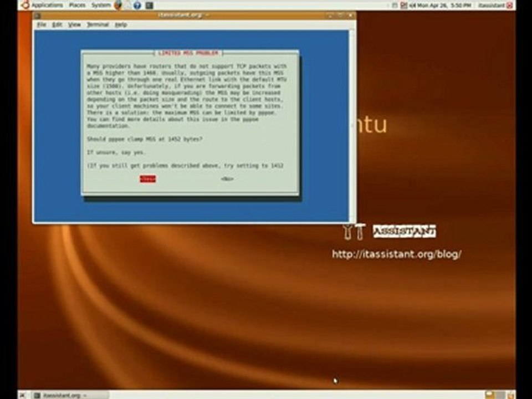The image size is (532, 399).
Task: Click the date and time clock
Action: pos(443,5)
